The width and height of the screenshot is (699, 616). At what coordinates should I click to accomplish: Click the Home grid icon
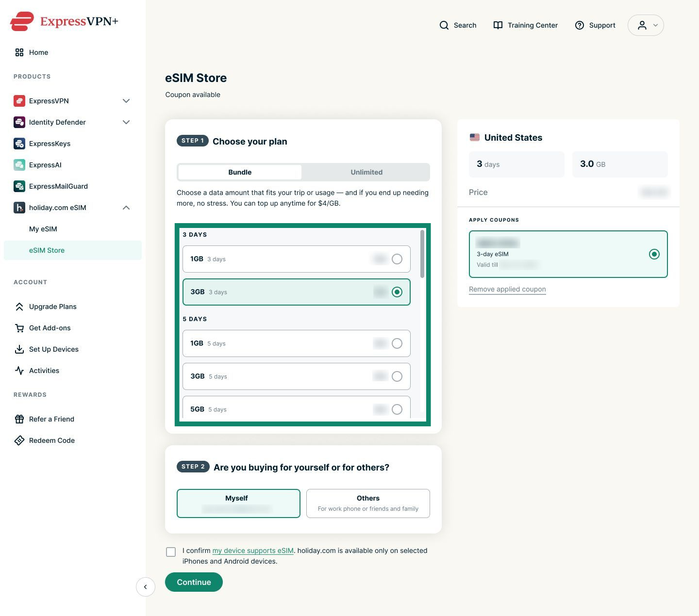[x=19, y=52]
